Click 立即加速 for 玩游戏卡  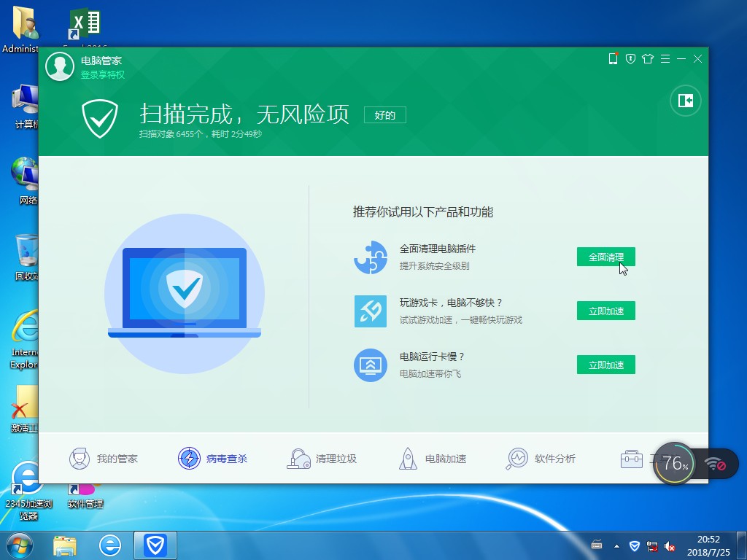click(606, 311)
